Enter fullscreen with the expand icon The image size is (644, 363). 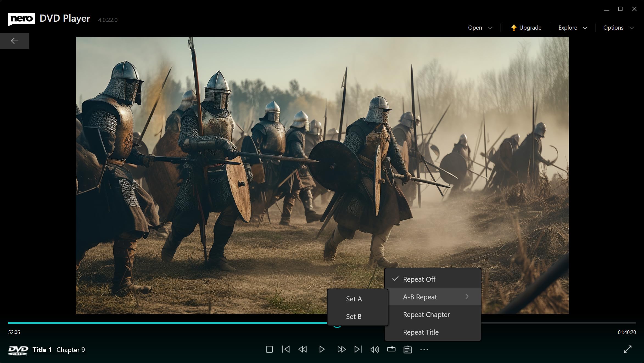628,349
